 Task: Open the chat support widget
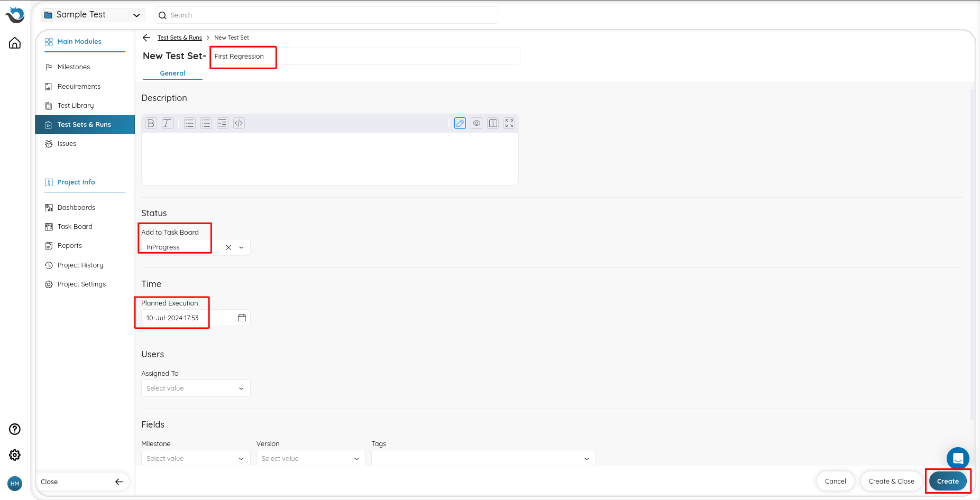958,458
